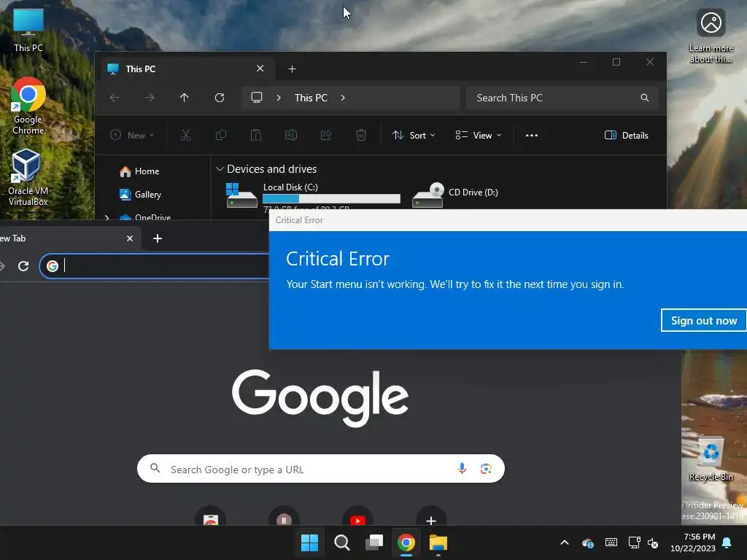Toggle the Details pane in File Explorer

click(x=627, y=135)
